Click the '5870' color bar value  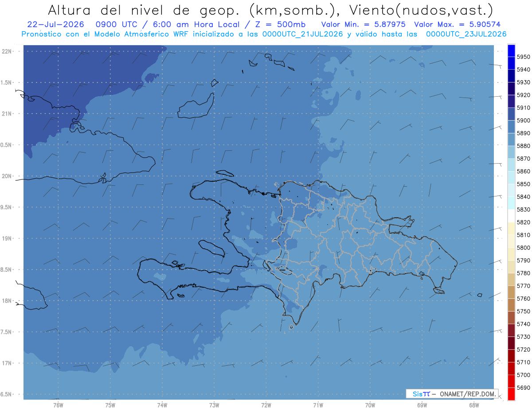tap(523, 159)
